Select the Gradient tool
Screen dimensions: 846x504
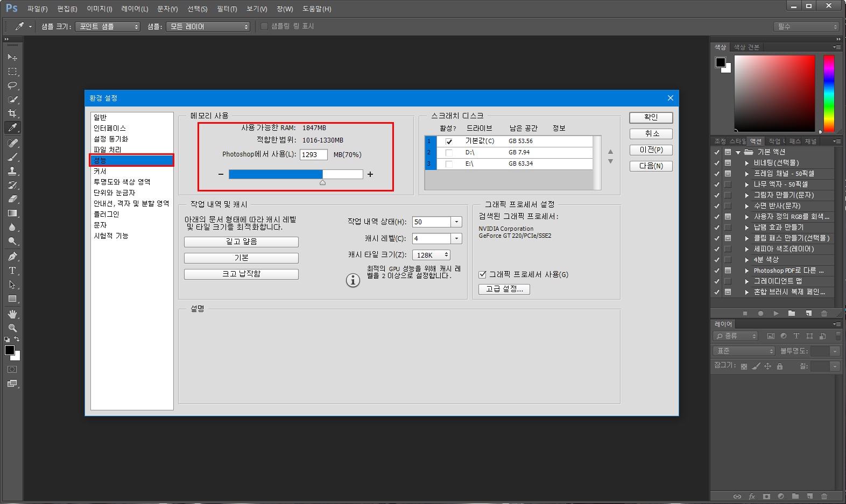[x=12, y=213]
